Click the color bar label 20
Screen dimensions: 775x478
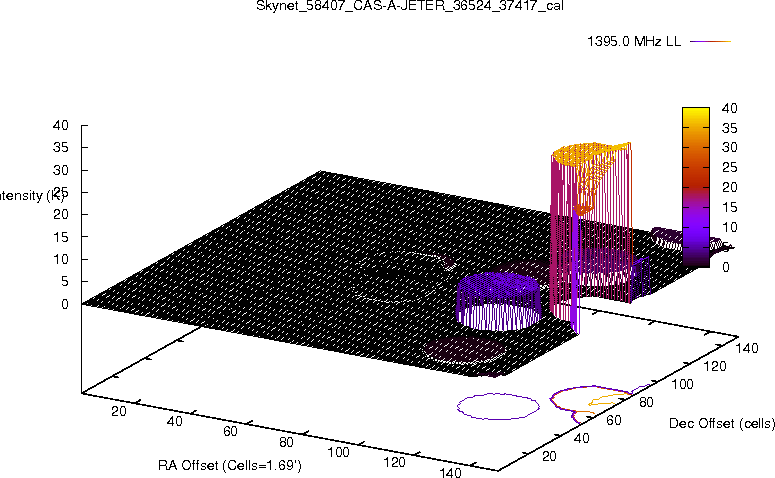point(730,187)
